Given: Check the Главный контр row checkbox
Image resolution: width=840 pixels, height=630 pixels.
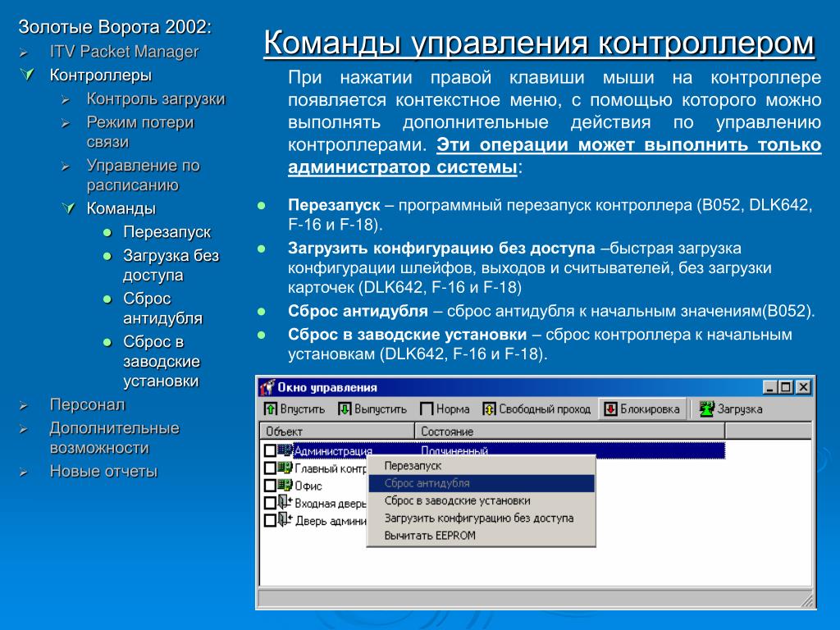Looking at the screenshot, I should pyautogui.click(x=270, y=468).
